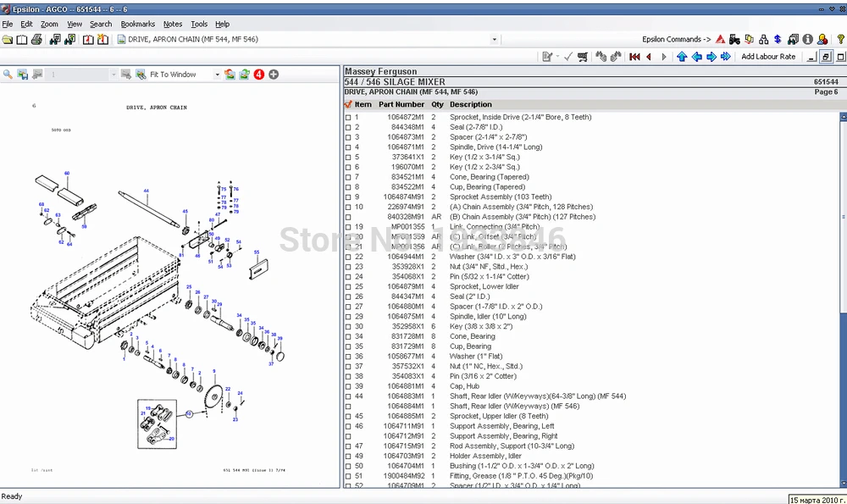
Task: Click the blue up arrow navigation icon
Action: pos(682,57)
